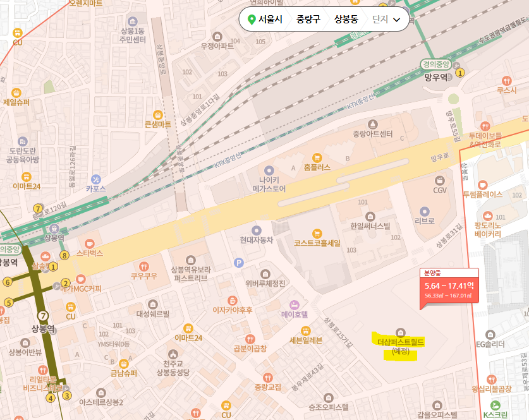Image resolution: width=529 pixels, height=420 pixels.
Task: Click the 더샵퍼스트월드 apartment icon
Action: pos(401,332)
